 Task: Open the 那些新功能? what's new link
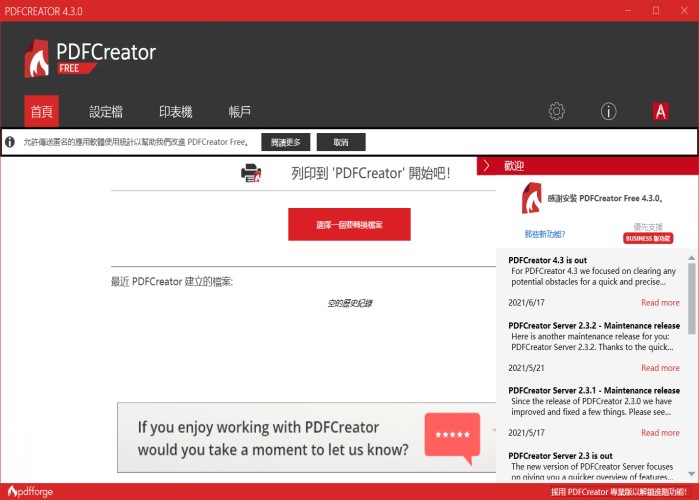[x=545, y=234]
